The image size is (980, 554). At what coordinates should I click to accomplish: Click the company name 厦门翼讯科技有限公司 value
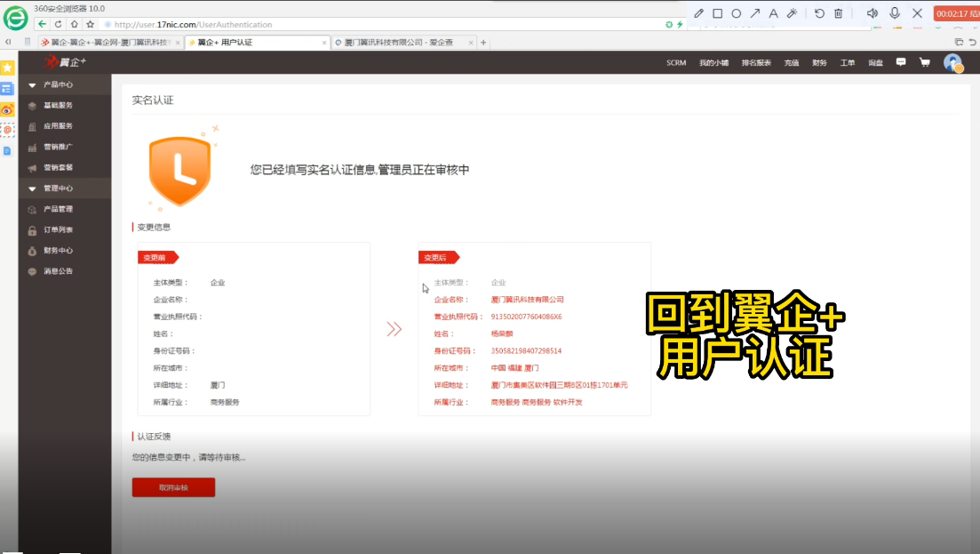point(528,300)
